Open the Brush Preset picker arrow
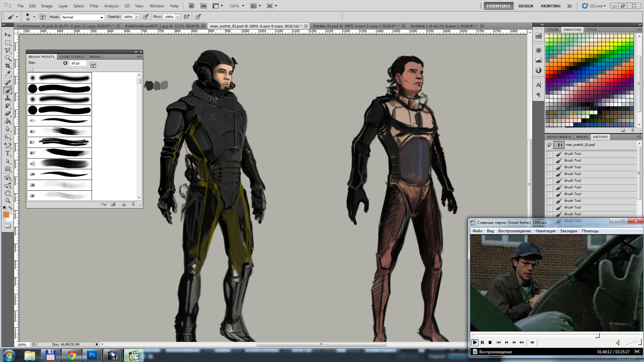The width and height of the screenshot is (644, 362). tap(34, 17)
